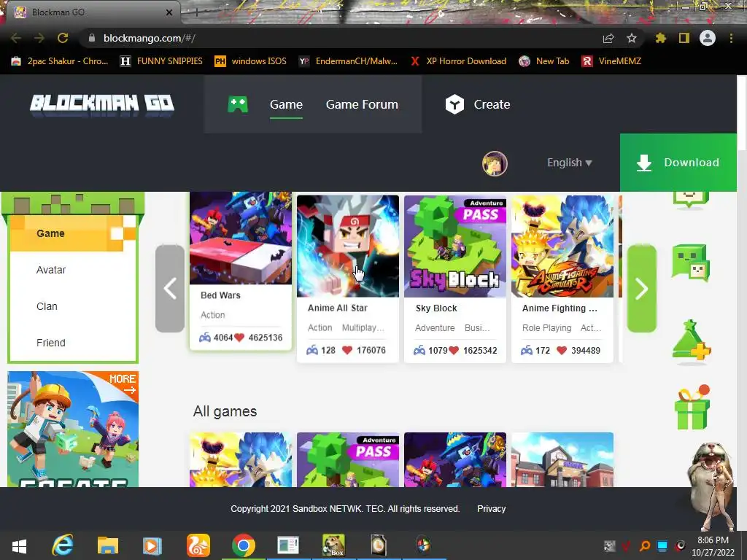Click the smiley message icon under Download
The width and height of the screenshot is (747, 560).
click(691, 200)
